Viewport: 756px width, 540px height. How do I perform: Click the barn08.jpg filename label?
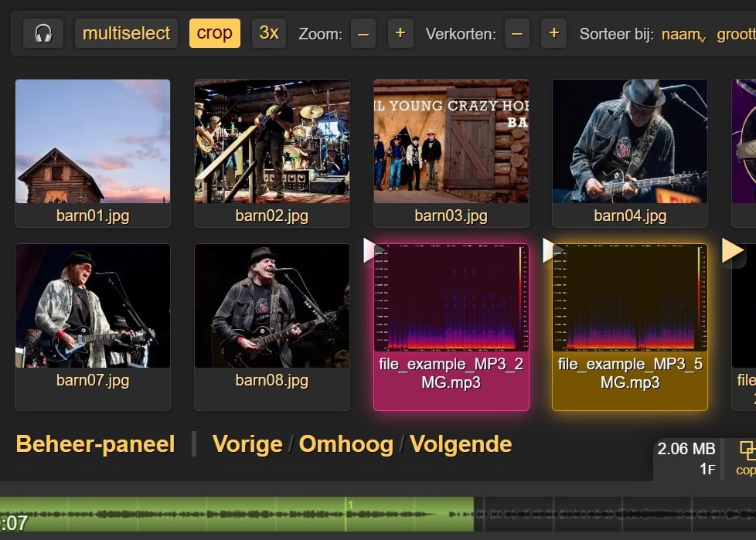pos(272,380)
